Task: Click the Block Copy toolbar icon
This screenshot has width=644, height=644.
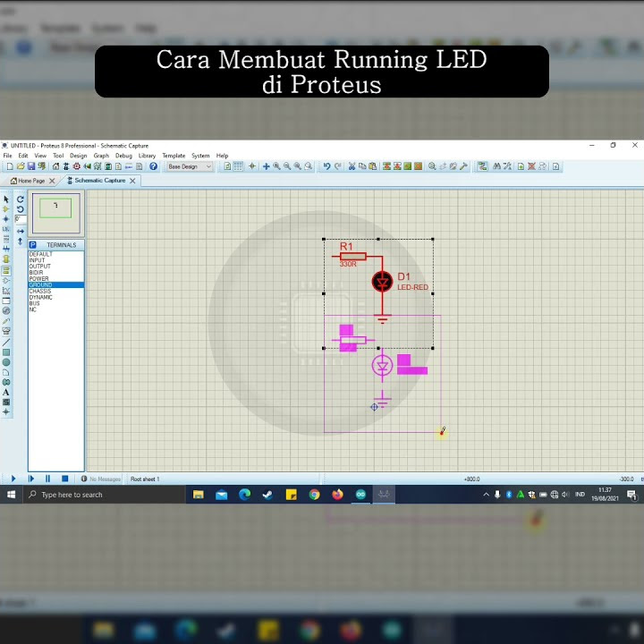Action: [x=386, y=166]
